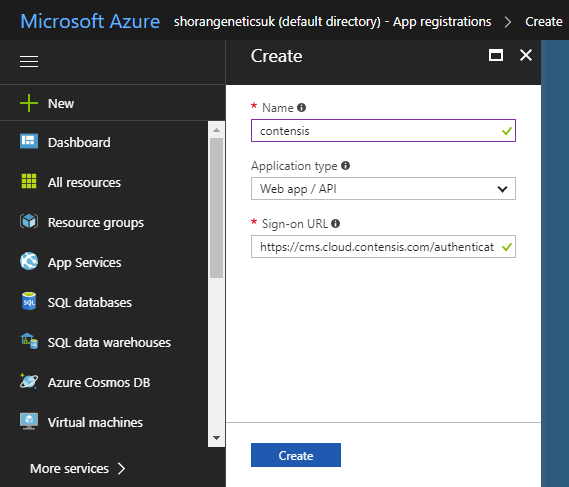The width and height of the screenshot is (569, 487).
Task: Click the breadcrumb chevron before Create
Action: click(508, 22)
